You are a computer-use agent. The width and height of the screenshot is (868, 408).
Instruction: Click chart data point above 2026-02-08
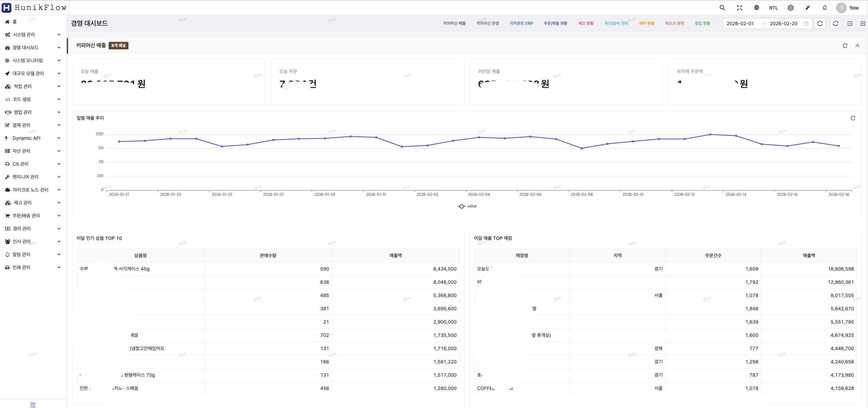click(x=582, y=148)
